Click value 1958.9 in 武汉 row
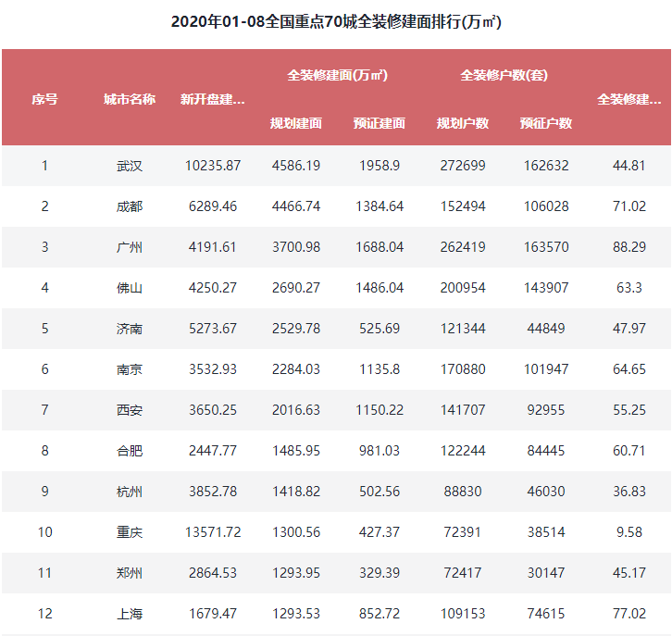The width and height of the screenshot is (672, 636). (x=380, y=166)
